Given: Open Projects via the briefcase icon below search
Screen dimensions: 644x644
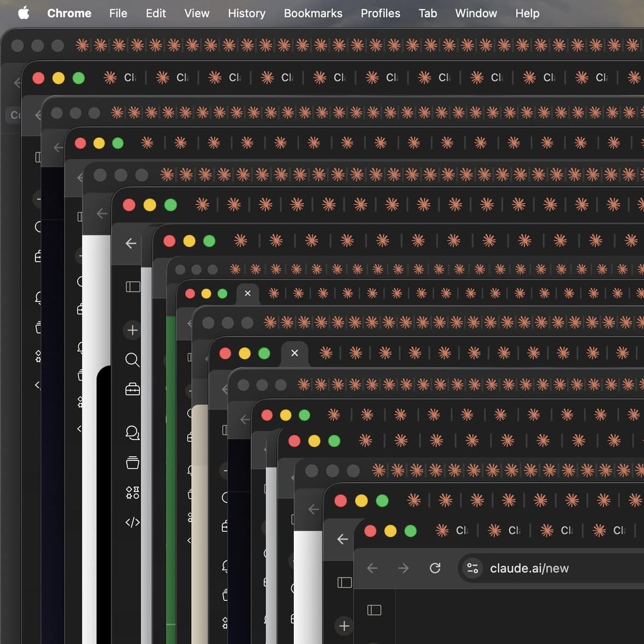Looking at the screenshot, I should click(x=132, y=389).
